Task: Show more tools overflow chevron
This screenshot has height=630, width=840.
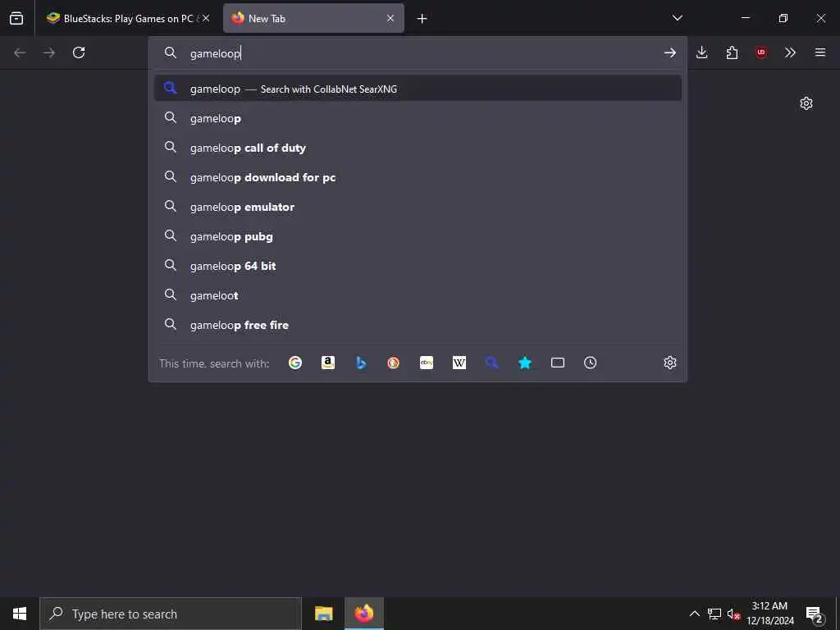Action: click(790, 52)
